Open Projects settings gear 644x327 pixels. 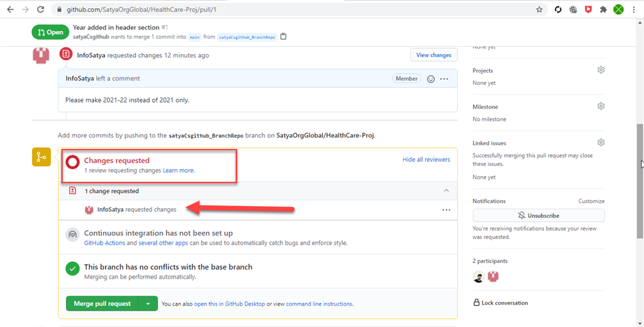pyautogui.click(x=601, y=70)
